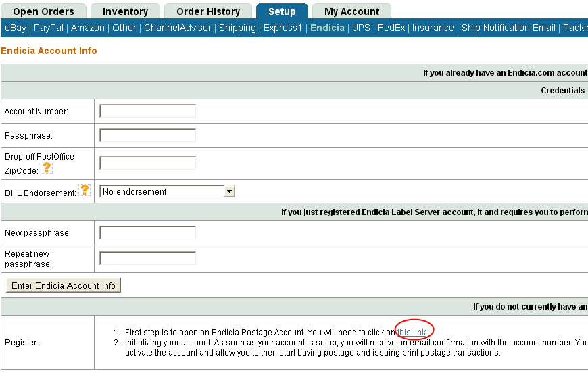The image size is (588, 392).
Task: Switch to the Inventory tab
Action: 125,11
